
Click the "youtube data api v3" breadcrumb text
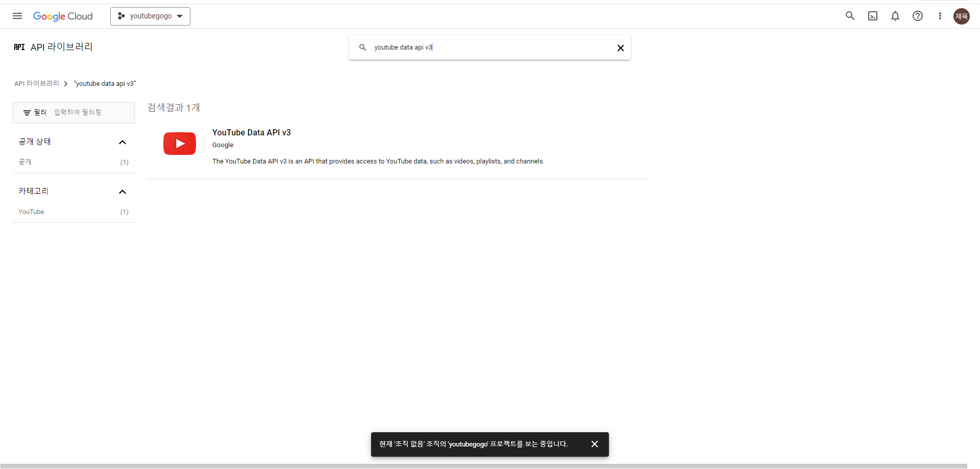105,83
